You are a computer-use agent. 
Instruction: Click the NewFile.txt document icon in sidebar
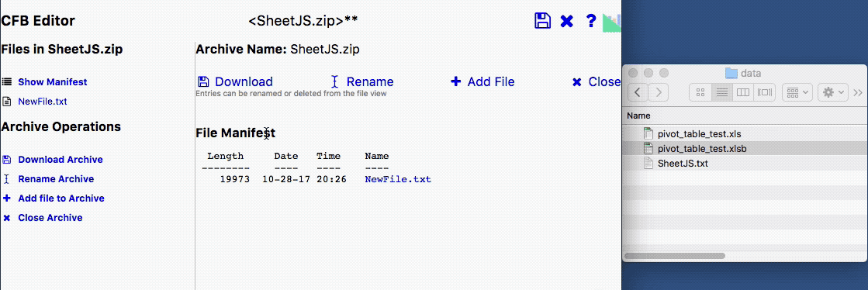pos(7,102)
